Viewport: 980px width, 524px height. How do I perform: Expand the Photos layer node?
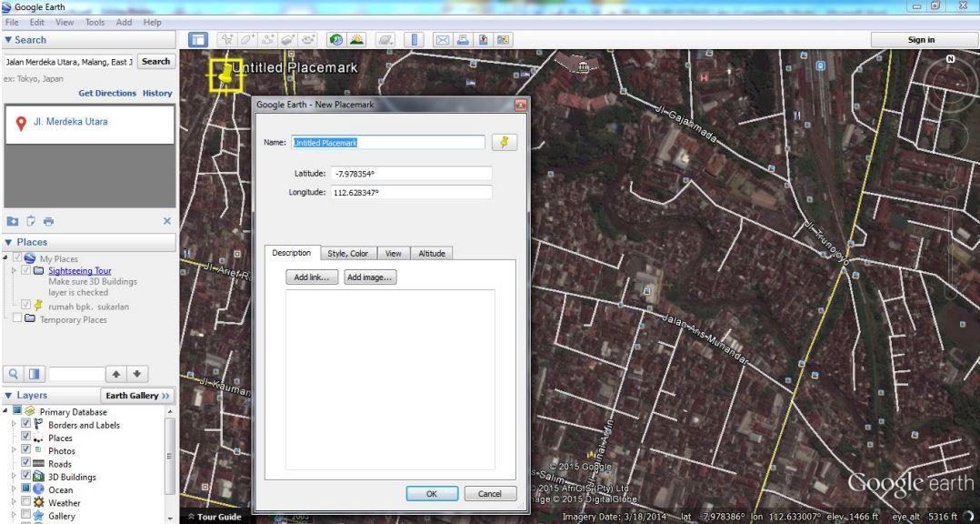point(15,449)
